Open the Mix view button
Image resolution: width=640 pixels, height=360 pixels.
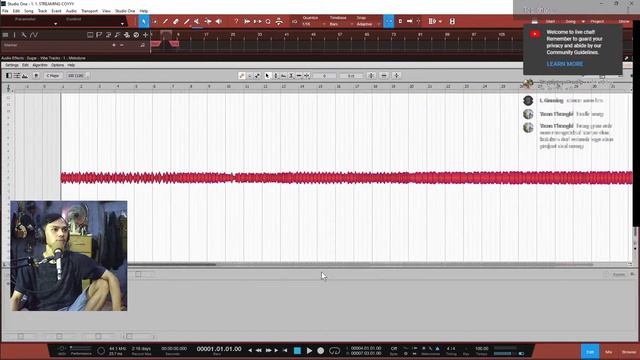(x=609, y=352)
